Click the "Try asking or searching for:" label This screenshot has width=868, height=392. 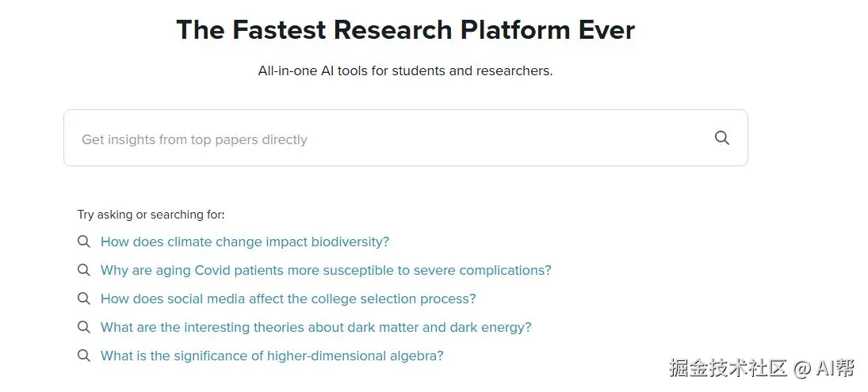coord(151,215)
